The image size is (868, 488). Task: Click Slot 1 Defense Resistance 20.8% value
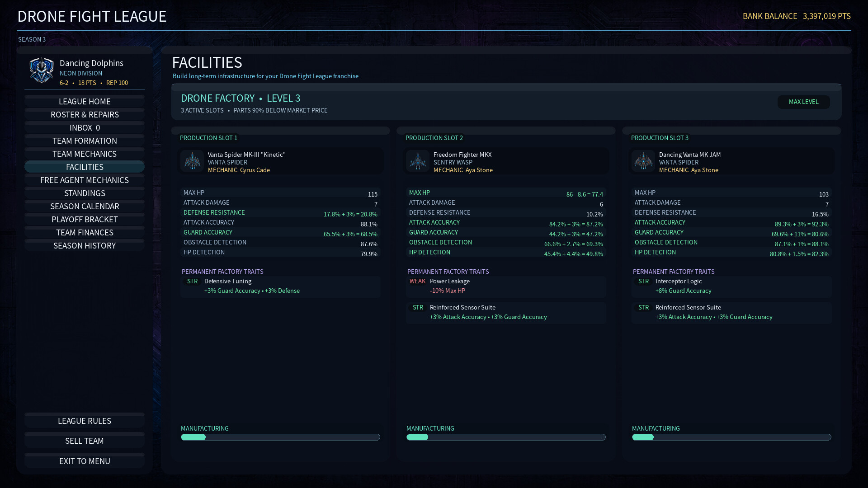(350, 214)
